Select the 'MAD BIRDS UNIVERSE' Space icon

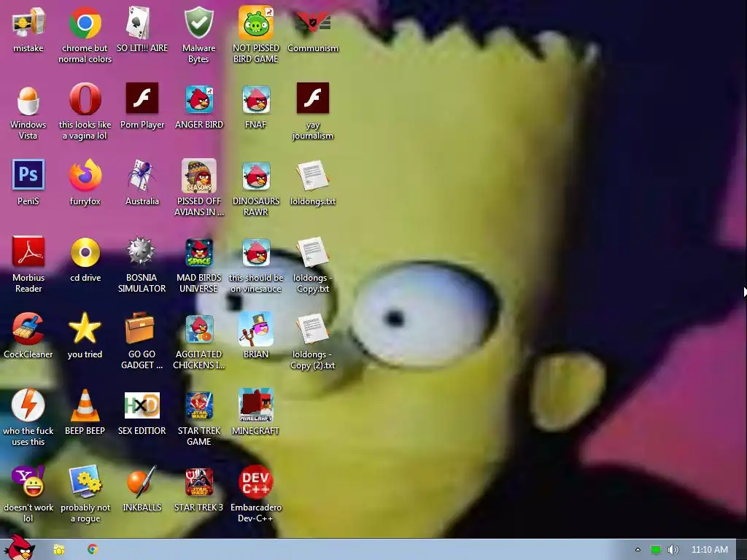pyautogui.click(x=198, y=252)
